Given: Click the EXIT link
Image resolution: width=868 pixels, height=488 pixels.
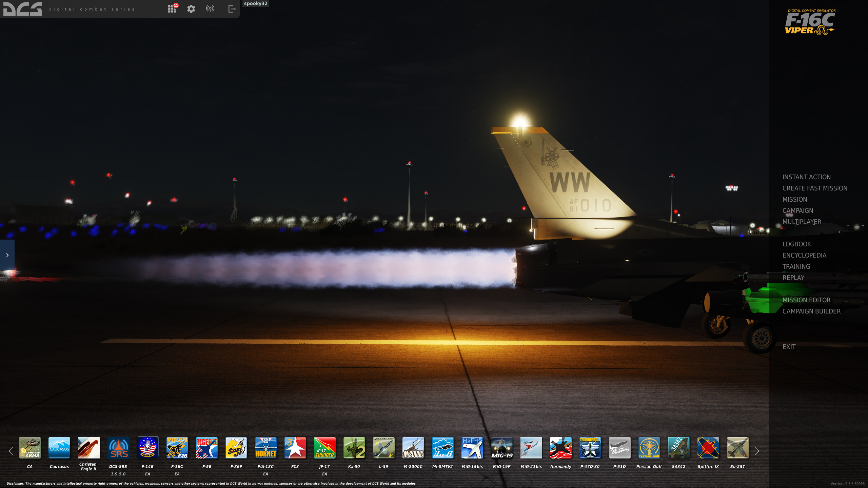Looking at the screenshot, I should (789, 347).
